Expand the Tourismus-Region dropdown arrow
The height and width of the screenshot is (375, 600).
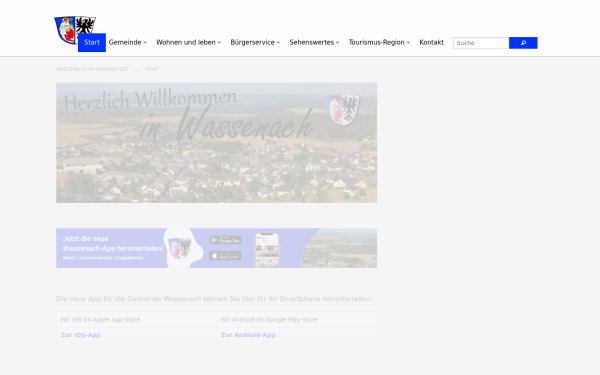pyautogui.click(x=408, y=43)
